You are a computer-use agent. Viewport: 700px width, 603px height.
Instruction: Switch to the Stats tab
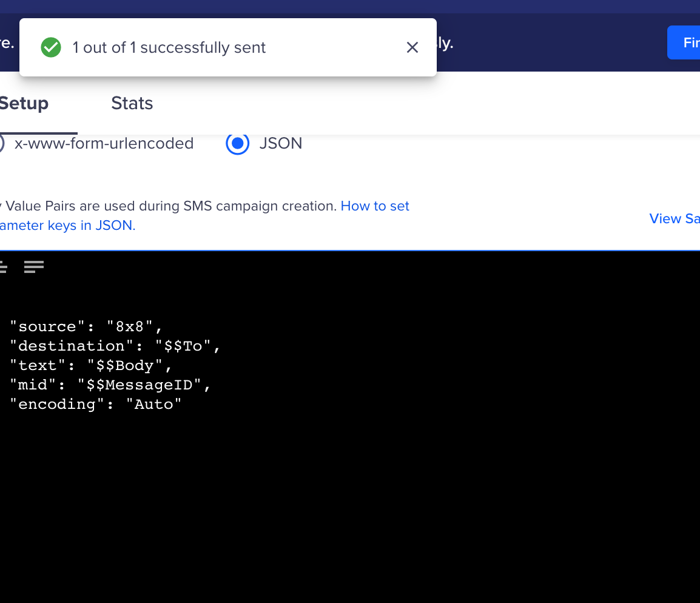(x=132, y=103)
